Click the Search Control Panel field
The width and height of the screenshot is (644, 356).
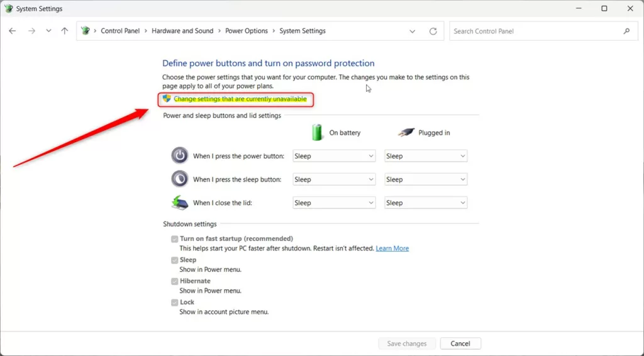pos(535,31)
